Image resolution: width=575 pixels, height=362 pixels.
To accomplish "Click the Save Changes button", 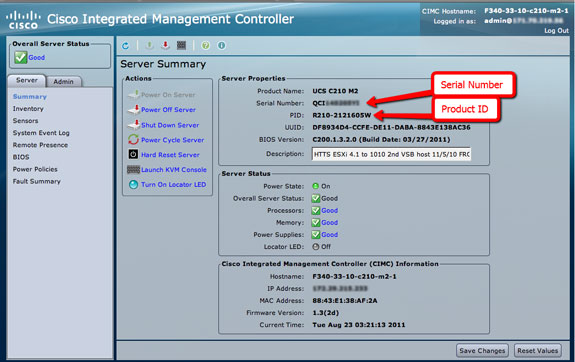I will coord(482,351).
